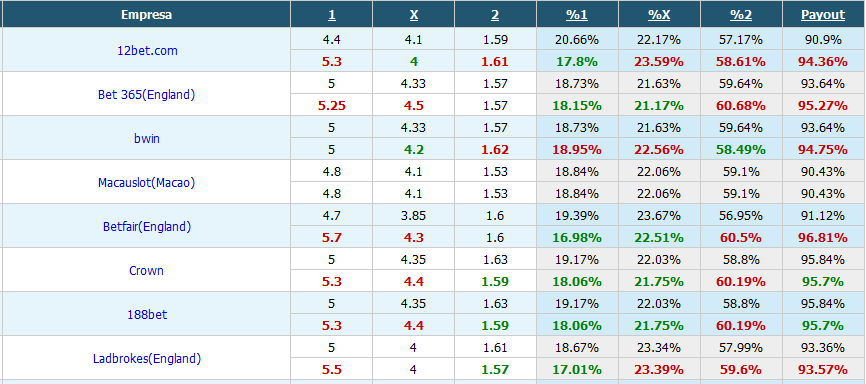Sort by the X column header

(414, 15)
